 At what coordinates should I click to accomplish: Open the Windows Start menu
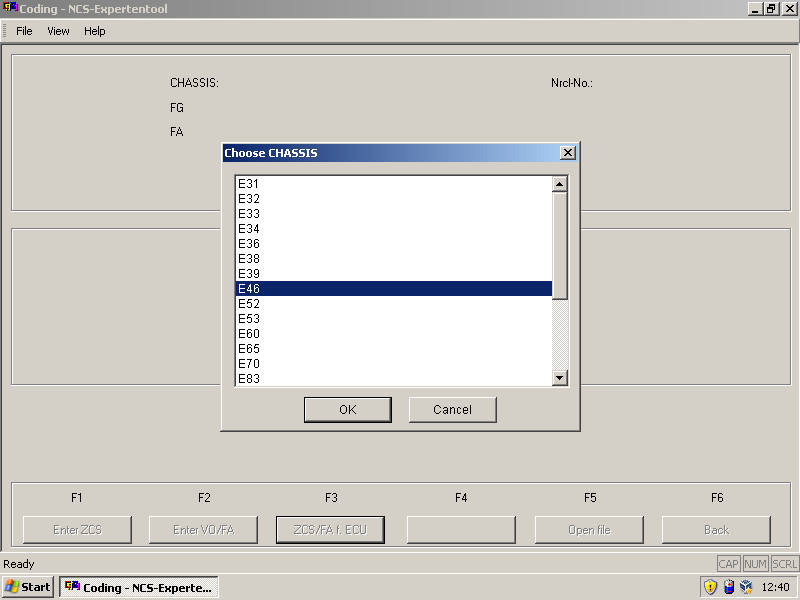click(x=28, y=587)
